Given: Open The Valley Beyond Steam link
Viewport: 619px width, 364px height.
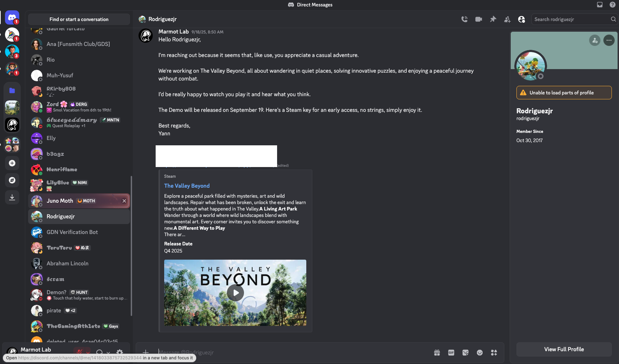Looking at the screenshot, I should tap(187, 186).
